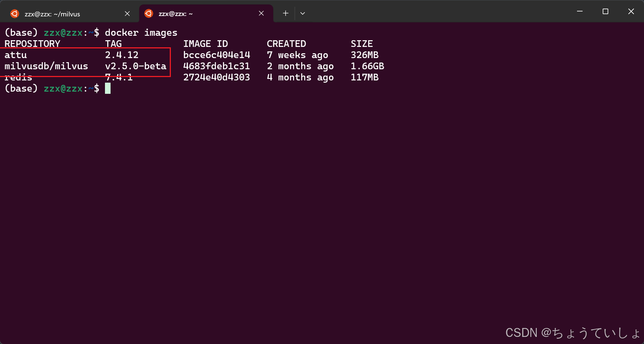Click the SIZE column header

pyautogui.click(x=362, y=44)
